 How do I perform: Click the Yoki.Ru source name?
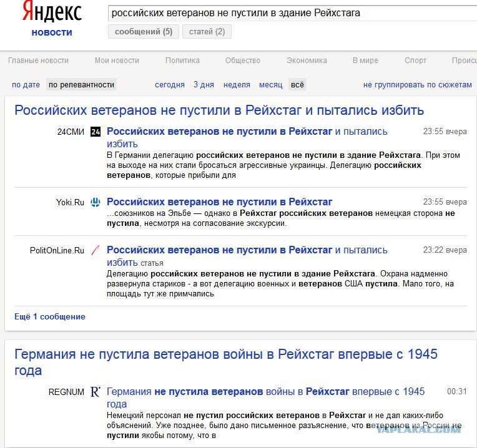pos(70,202)
